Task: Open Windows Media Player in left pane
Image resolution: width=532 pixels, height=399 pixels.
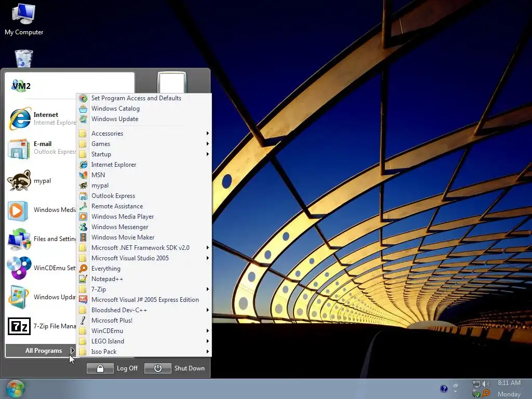Action: 42,210
